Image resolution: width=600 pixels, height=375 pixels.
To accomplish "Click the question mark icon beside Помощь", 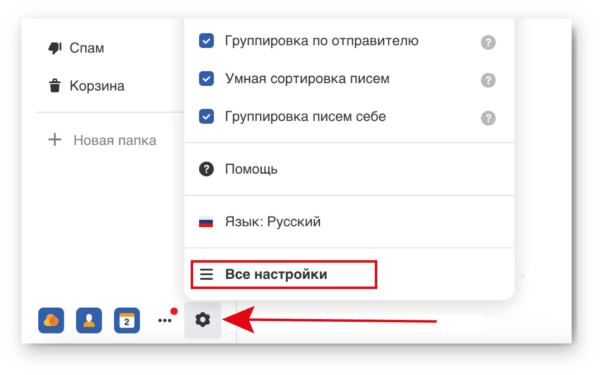I will [x=206, y=169].
